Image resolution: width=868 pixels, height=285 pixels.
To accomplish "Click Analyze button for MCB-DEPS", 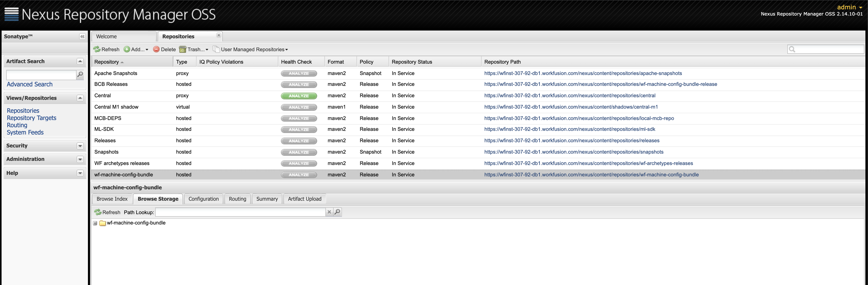I will pyautogui.click(x=299, y=119).
